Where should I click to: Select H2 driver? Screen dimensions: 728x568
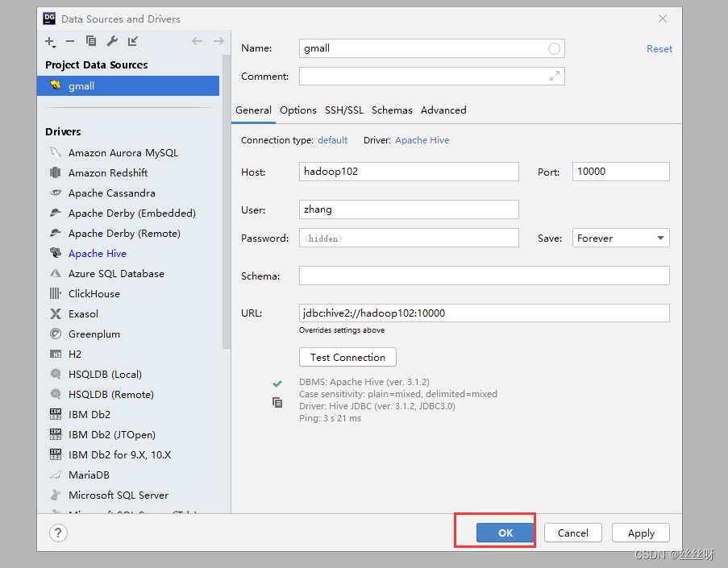75,354
